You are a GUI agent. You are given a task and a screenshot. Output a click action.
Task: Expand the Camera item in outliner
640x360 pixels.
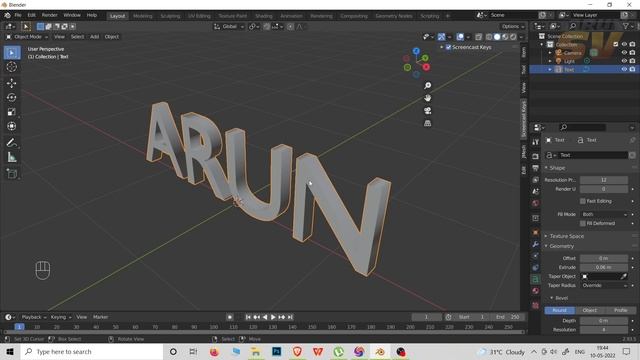tap(550, 53)
